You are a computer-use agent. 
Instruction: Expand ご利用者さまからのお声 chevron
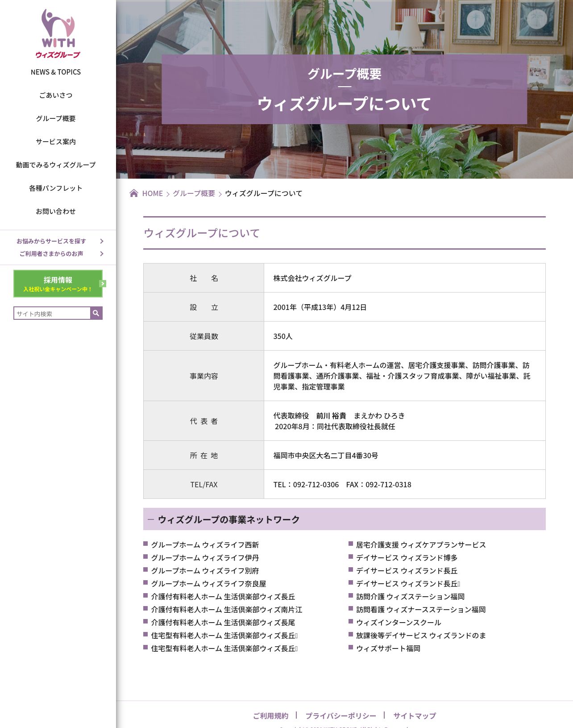(102, 254)
